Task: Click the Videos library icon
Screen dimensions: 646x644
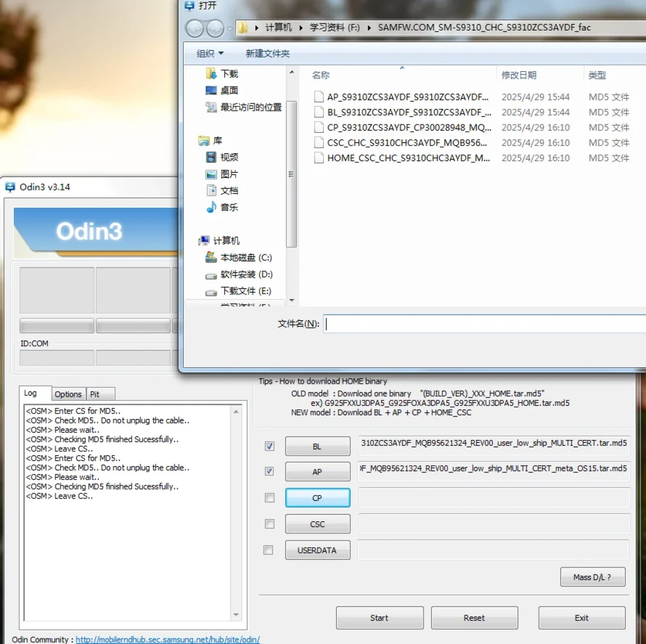Action: (211, 157)
